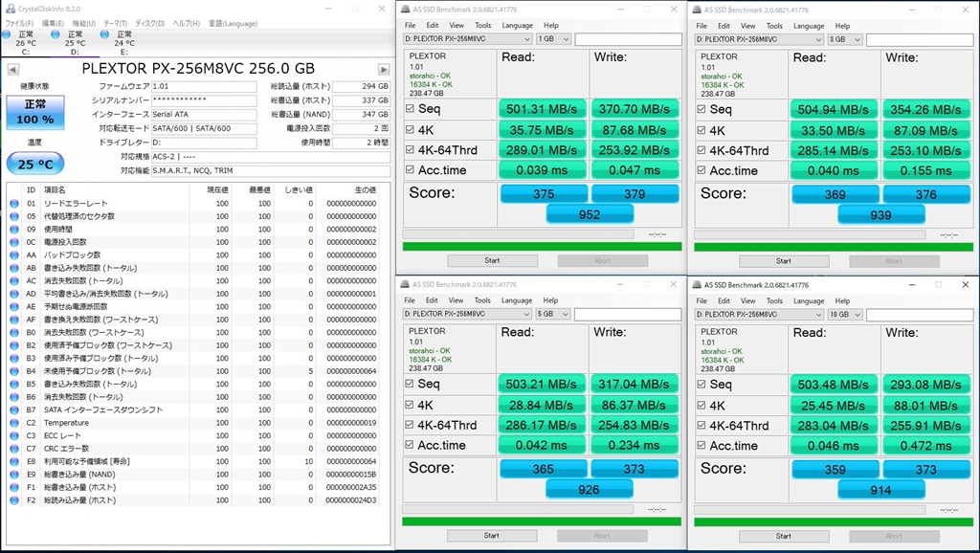Viewport: 980px width, 553px height.
Task: Open the drive selector in the 3 GB window
Action: [759, 39]
